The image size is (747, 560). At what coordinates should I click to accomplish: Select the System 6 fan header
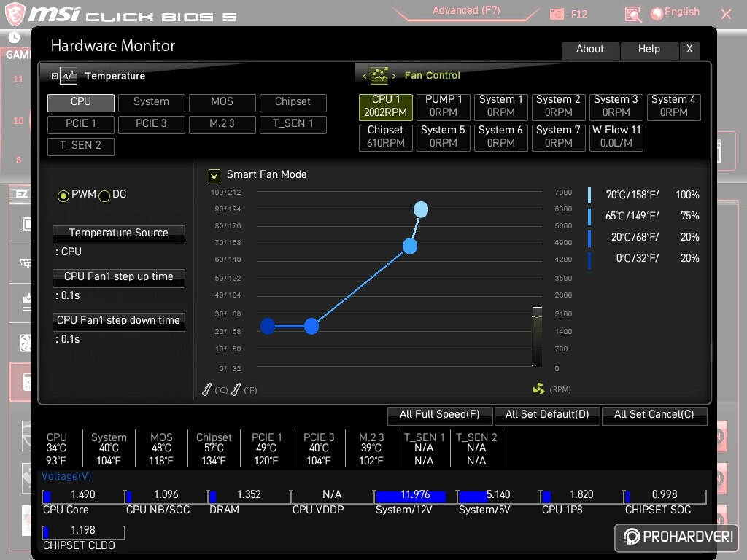pos(501,137)
